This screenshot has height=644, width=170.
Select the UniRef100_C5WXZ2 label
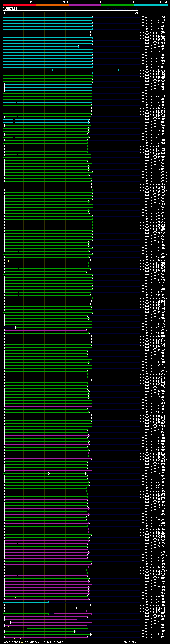[x=152, y=76]
